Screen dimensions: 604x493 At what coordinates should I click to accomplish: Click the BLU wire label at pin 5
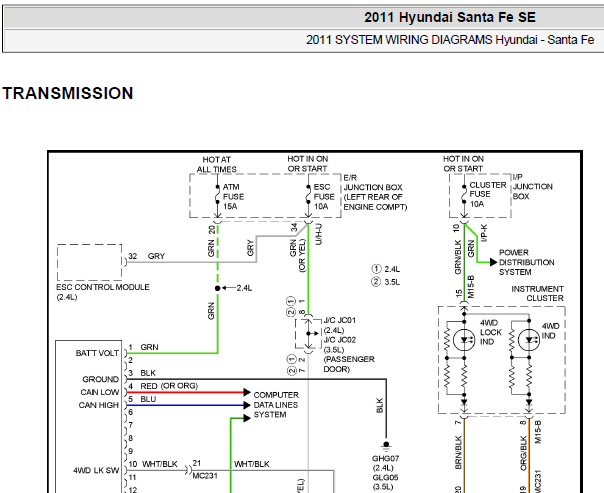pyautogui.click(x=148, y=399)
